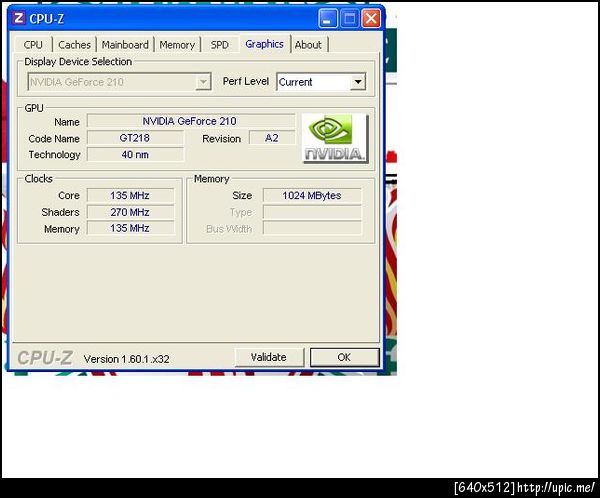600x498 pixels.
Task: Click the OK button
Action: click(x=344, y=357)
